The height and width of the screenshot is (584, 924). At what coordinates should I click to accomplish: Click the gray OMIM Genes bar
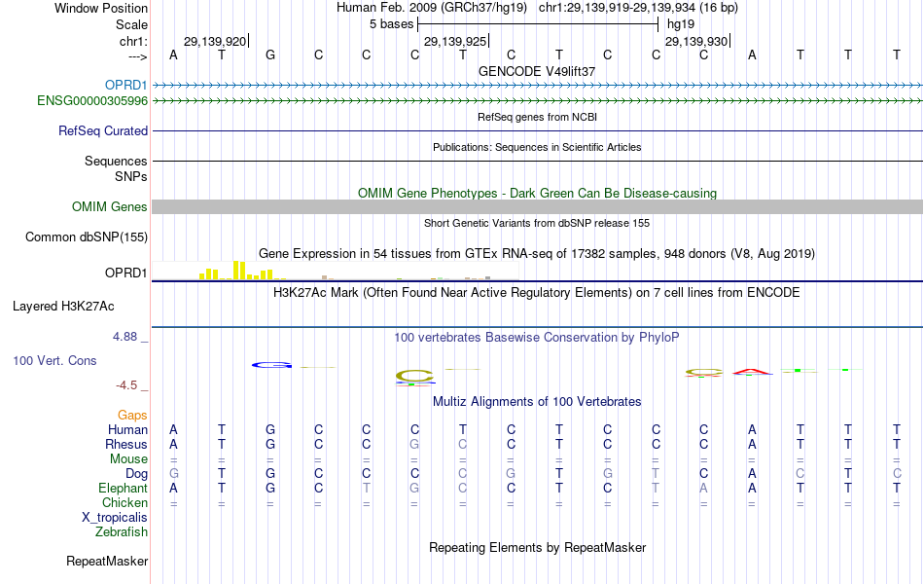(537, 206)
